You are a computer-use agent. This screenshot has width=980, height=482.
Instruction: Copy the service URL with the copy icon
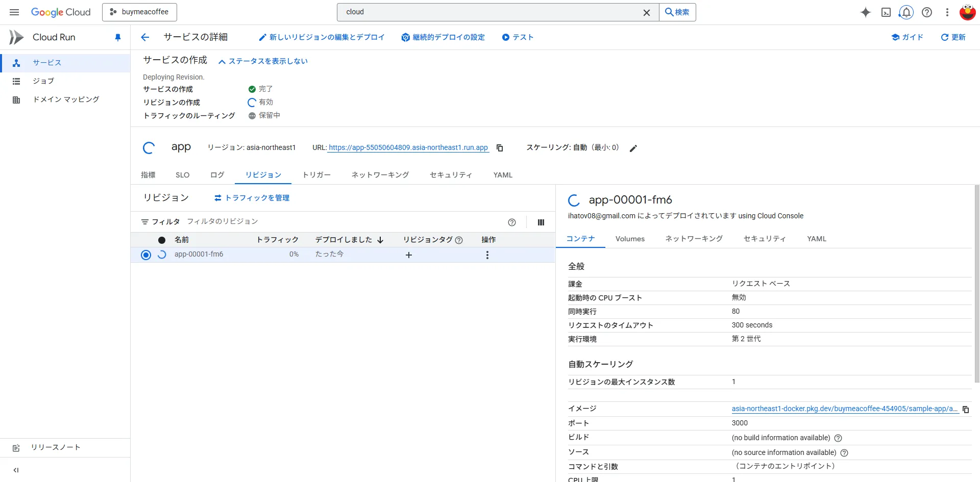[x=499, y=148]
